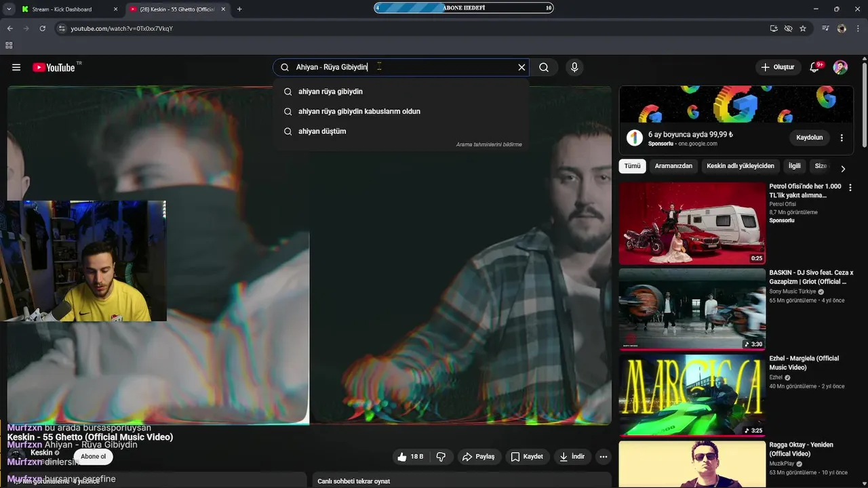Open more actions ellipsis under video

click(603, 457)
